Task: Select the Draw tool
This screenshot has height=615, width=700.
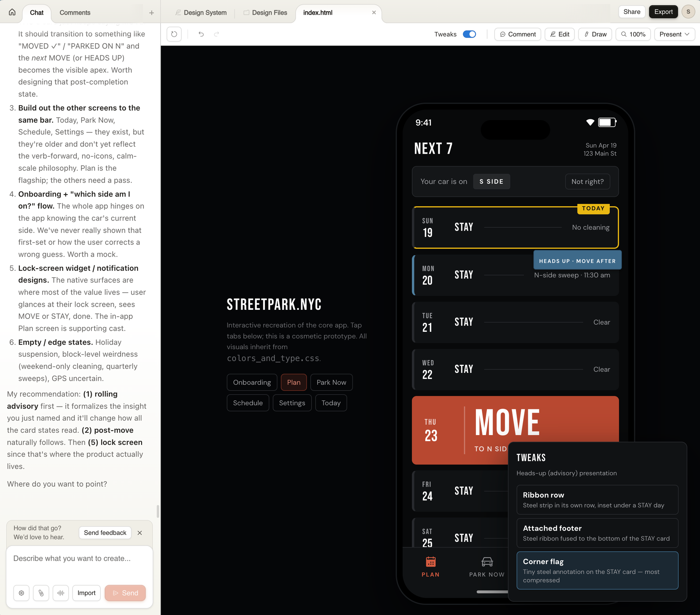Action: click(x=595, y=34)
